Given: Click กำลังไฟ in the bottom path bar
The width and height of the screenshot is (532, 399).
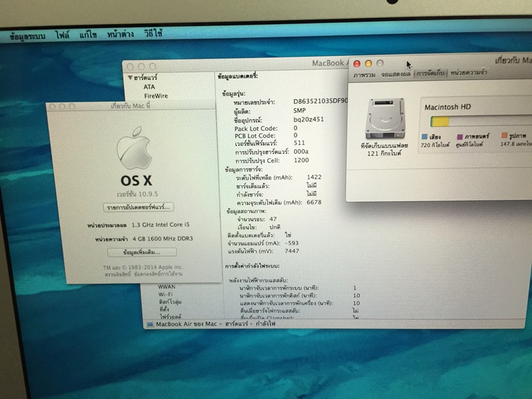Looking at the screenshot, I should pyautogui.click(x=265, y=323).
